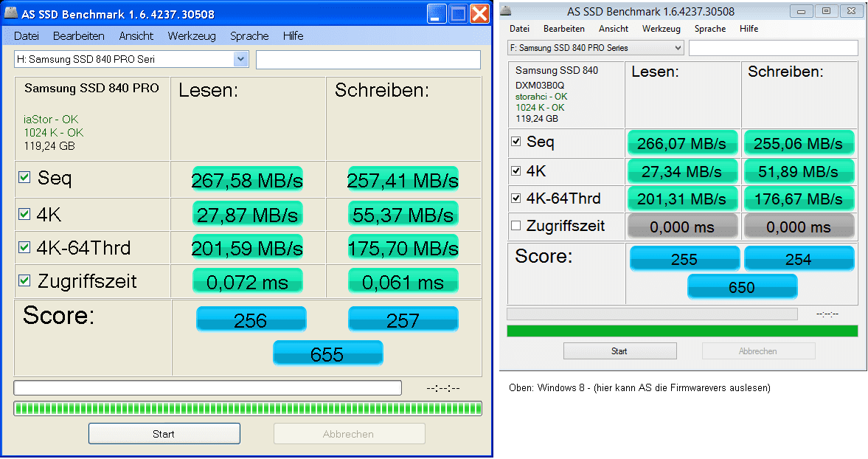Click Abbrechen button in right window
This screenshot has width=868, height=459.
pyautogui.click(x=758, y=351)
